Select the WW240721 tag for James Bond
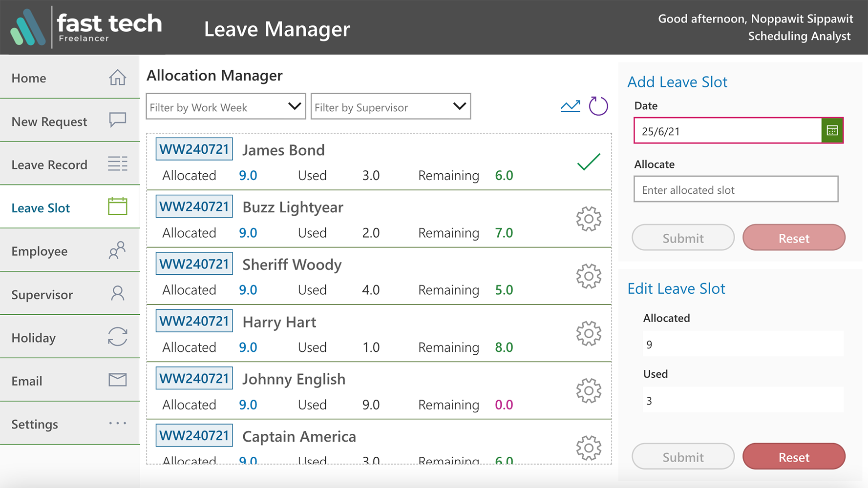868x488 pixels. pos(194,149)
